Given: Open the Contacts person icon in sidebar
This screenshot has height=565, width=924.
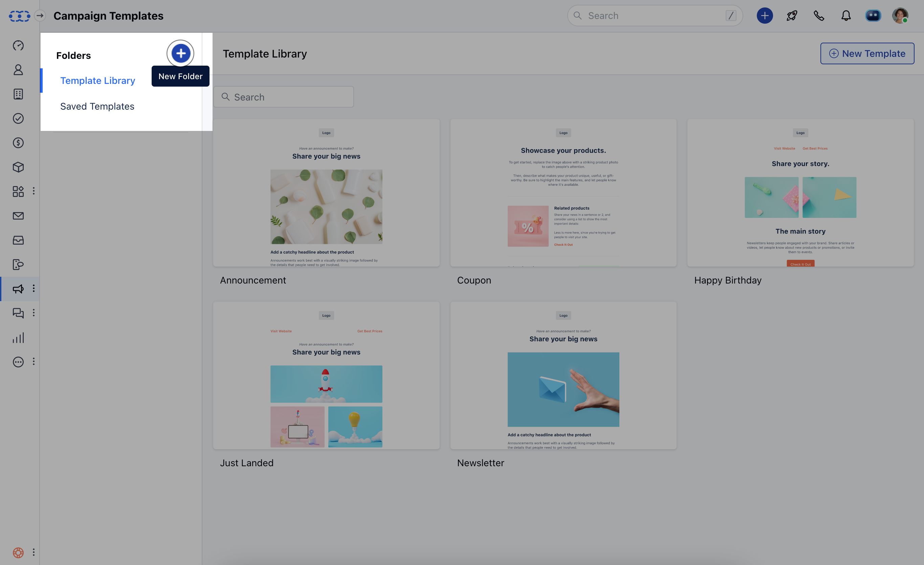Looking at the screenshot, I should [18, 70].
